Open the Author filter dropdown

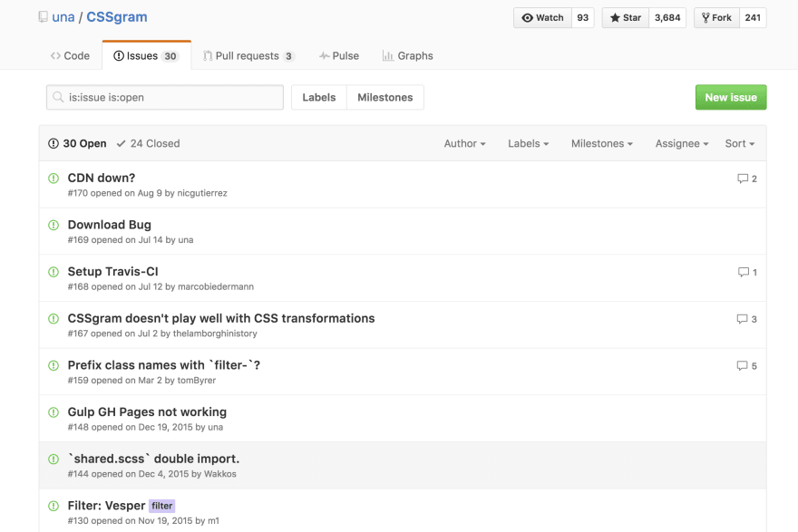pyautogui.click(x=464, y=143)
